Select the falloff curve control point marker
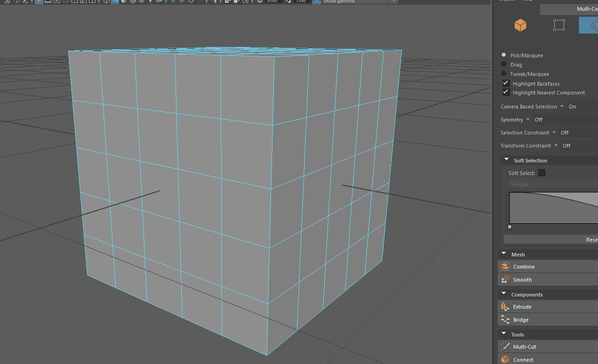The image size is (598, 364). pos(510,227)
